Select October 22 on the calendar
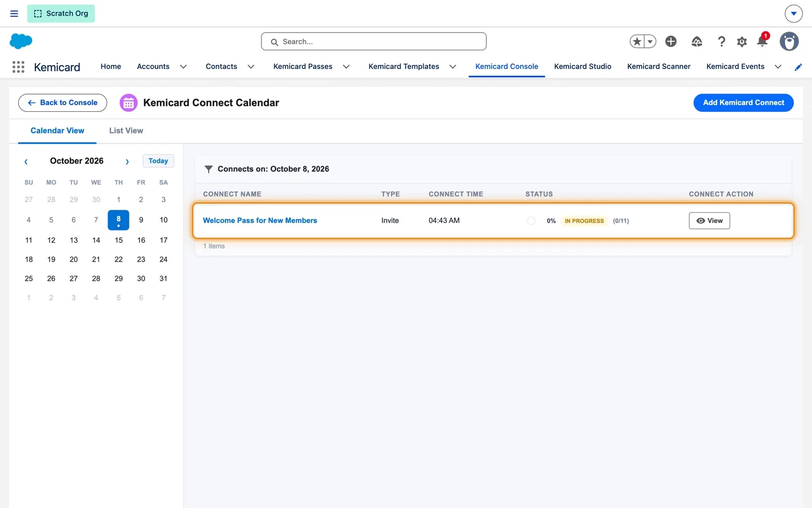This screenshot has height=508, width=812. [119, 260]
